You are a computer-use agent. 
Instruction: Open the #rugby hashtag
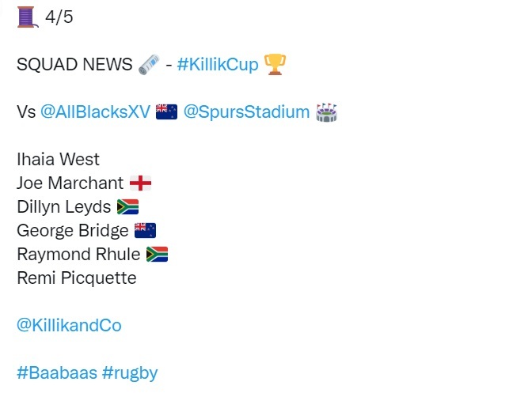tap(130, 372)
